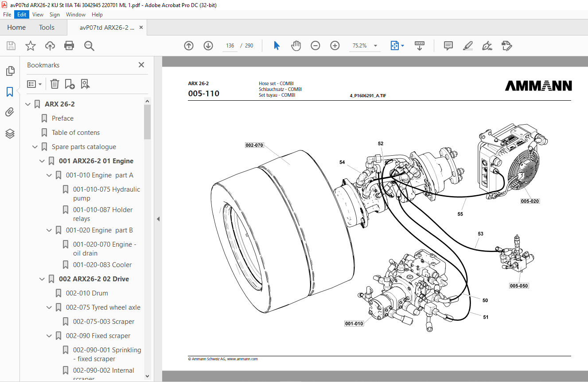Select 001-020-070 Engine oil drain bookmark
This screenshot has height=382, width=588.
(105, 249)
